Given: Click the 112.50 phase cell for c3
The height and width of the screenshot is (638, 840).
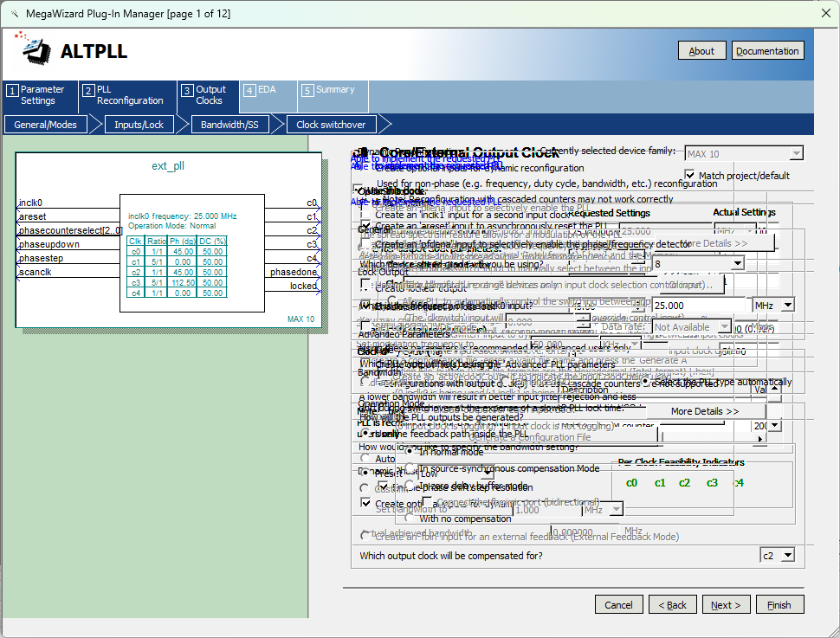Looking at the screenshot, I should [x=183, y=282].
